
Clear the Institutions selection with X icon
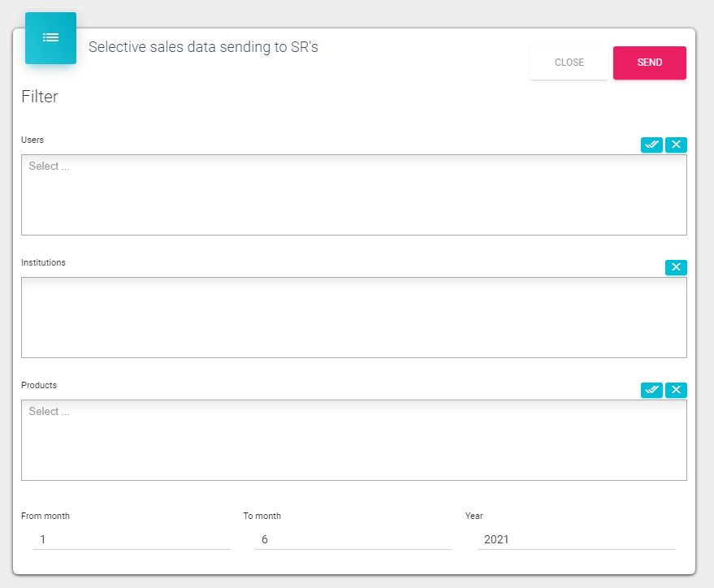pyautogui.click(x=676, y=268)
